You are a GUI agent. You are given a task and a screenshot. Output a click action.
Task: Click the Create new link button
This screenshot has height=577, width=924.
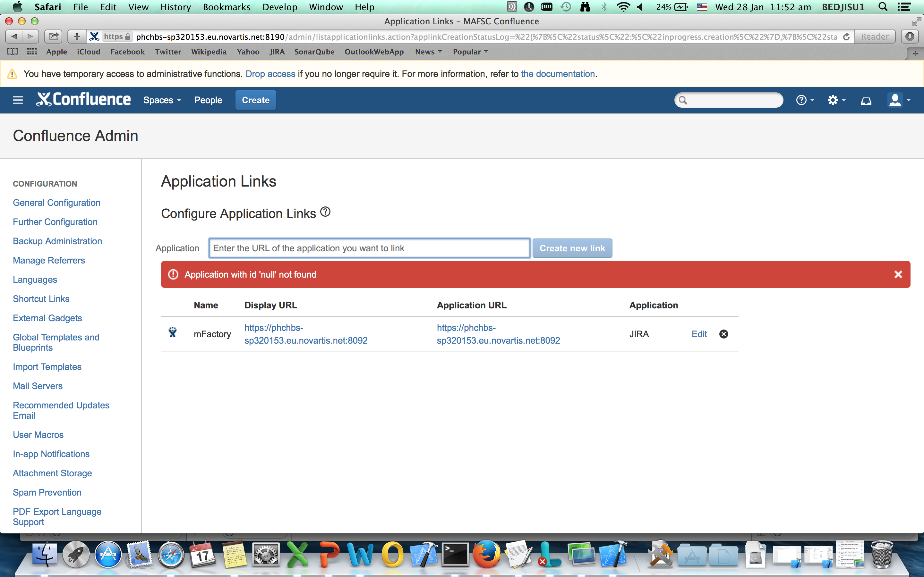[572, 248]
